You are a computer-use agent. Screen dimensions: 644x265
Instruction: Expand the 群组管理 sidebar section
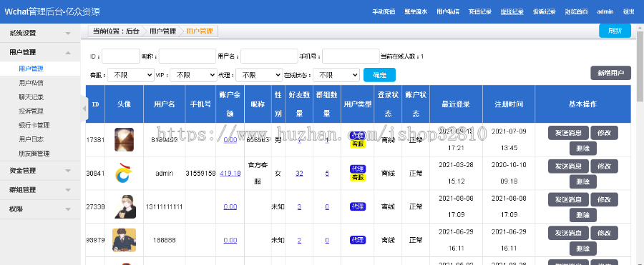[40, 189]
